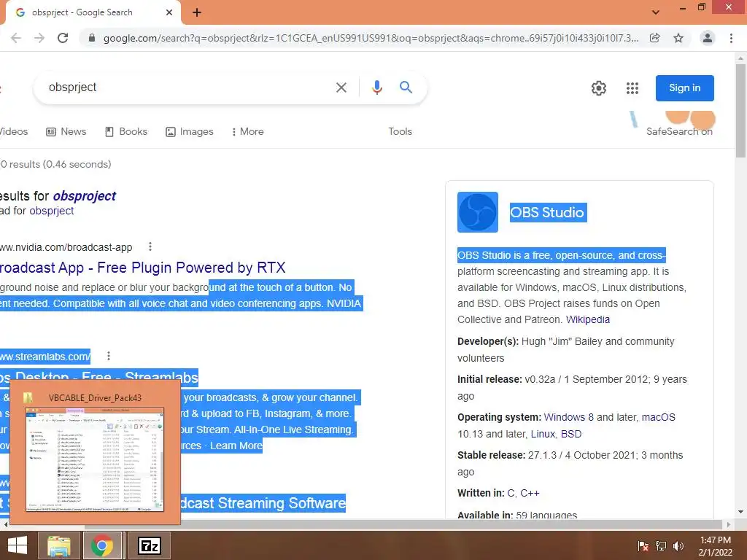This screenshot has height=560, width=747.
Task: Switch to Books results tab
Action: pyautogui.click(x=125, y=131)
